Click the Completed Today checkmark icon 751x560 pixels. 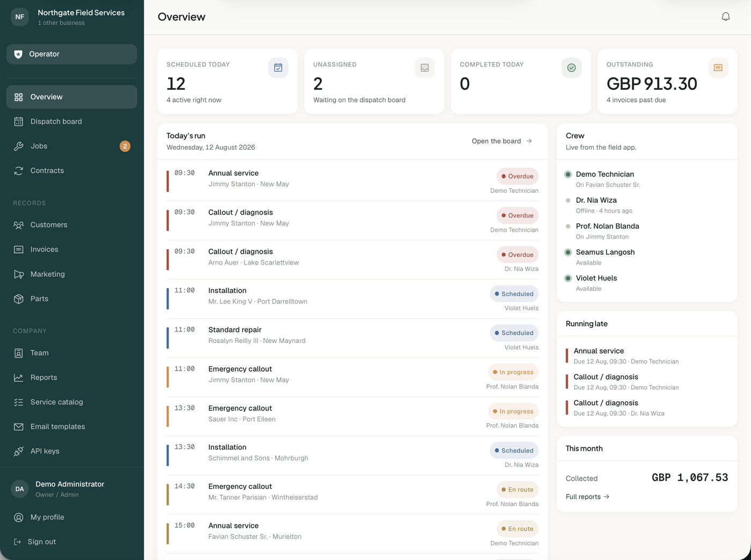point(571,68)
